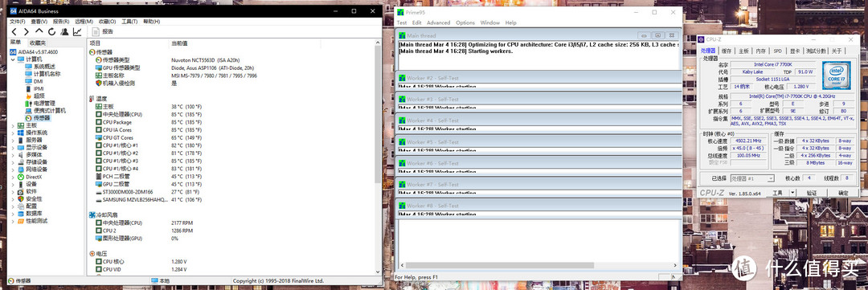Expand the 主板 tree node
The image size is (868, 290).
tap(14, 125)
